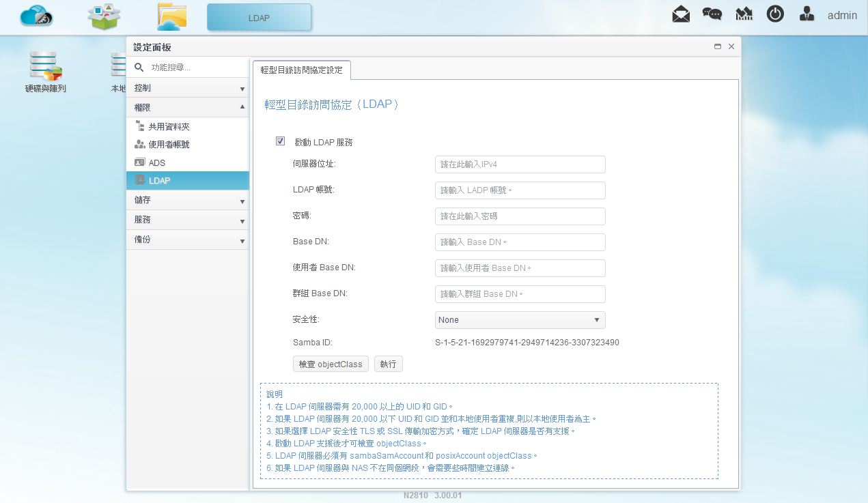The height and width of the screenshot is (503, 868).
Task: Expand the 控制 section
Action: [188, 88]
